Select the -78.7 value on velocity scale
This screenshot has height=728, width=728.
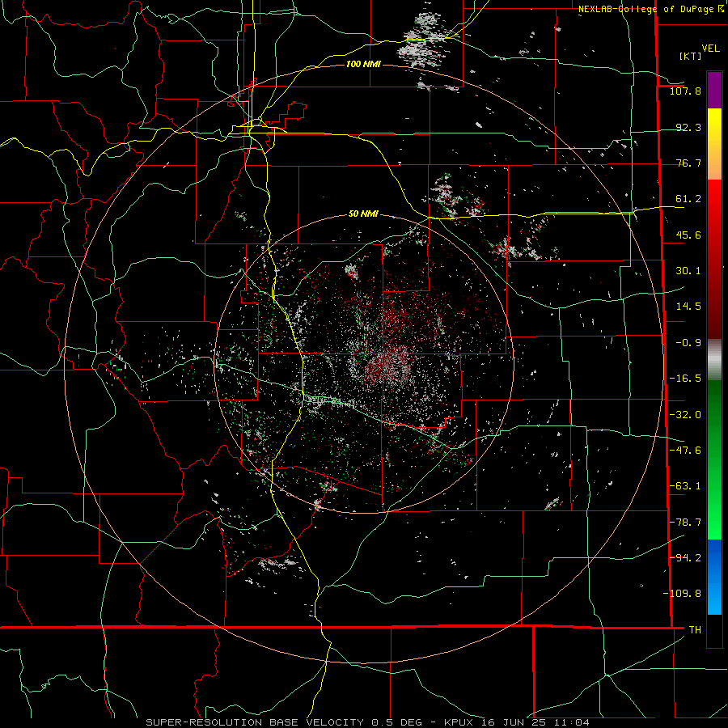685,523
